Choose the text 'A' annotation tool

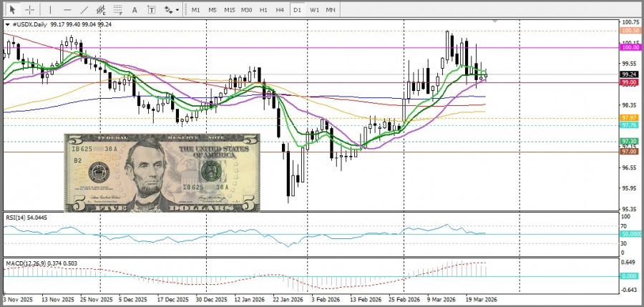point(135,10)
